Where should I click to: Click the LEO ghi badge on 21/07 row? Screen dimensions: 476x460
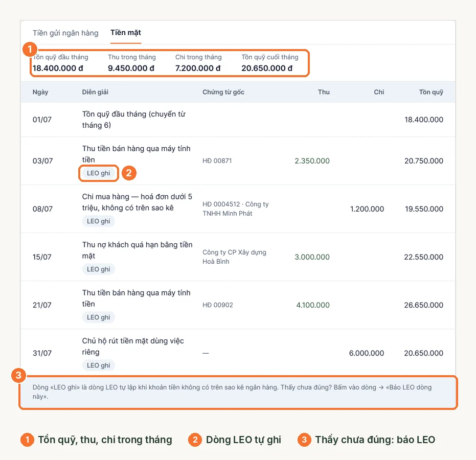[98, 317]
